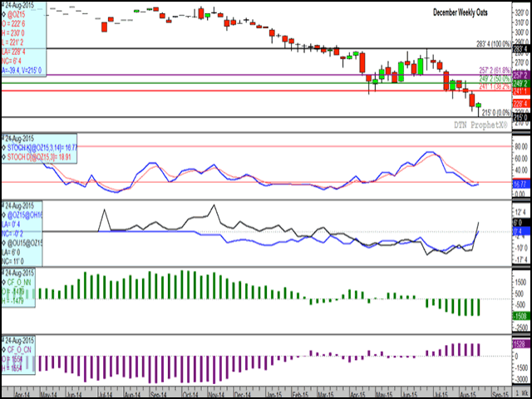Click the December Weekly Oats chart title
Screen dimensions: 532x399
tap(461, 12)
